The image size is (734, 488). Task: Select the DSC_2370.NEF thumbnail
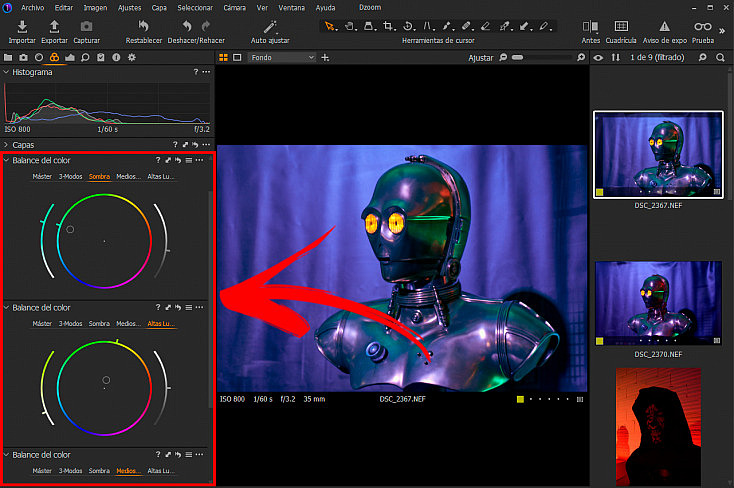(x=658, y=304)
